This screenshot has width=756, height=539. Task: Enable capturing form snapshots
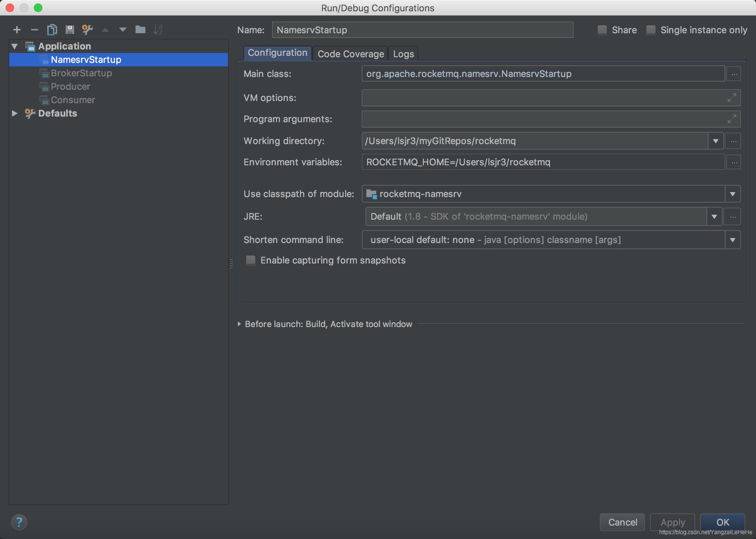coord(251,260)
